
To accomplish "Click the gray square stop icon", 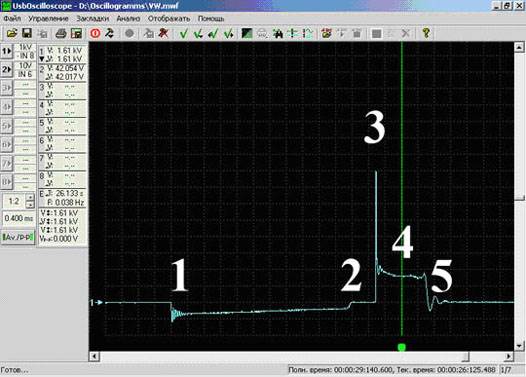I will pos(376,34).
